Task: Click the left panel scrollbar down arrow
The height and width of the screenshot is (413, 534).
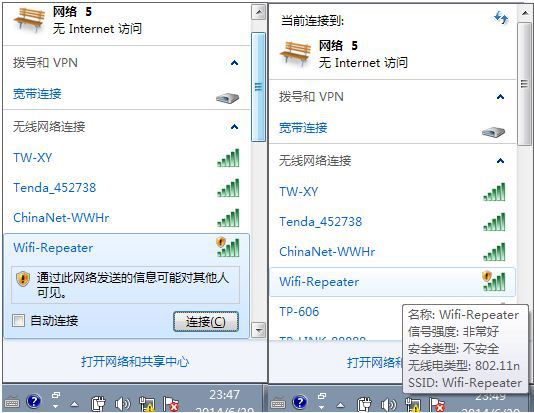Action: (259, 330)
